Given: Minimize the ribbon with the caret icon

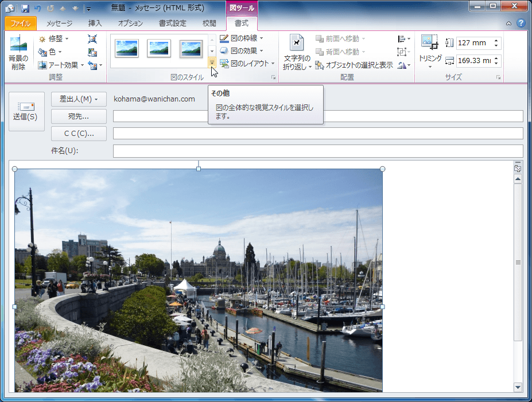Looking at the screenshot, I should [x=508, y=24].
